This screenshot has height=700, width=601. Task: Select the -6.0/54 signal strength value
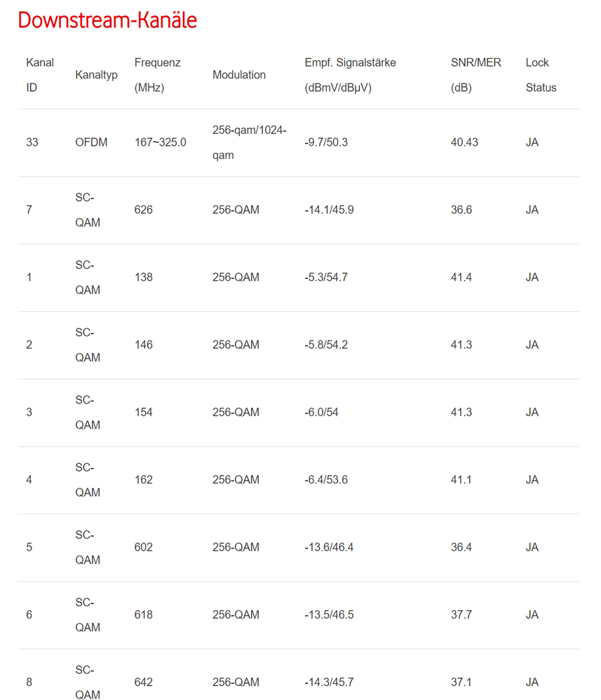click(x=321, y=412)
